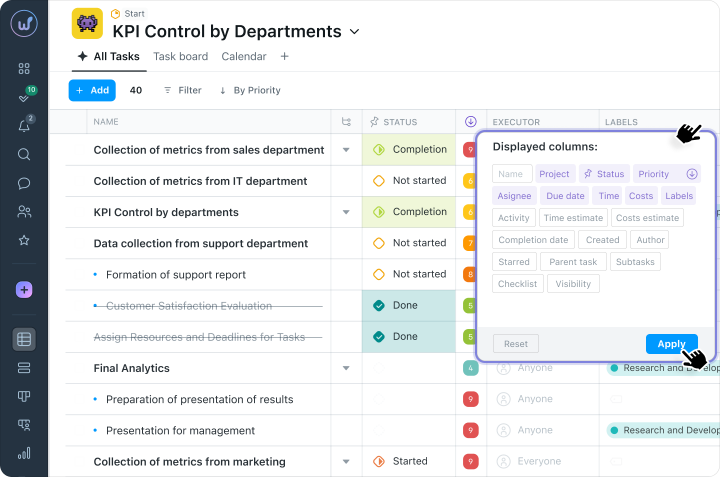
Task: Open the chat messages sidebar icon
Action: coord(24,183)
